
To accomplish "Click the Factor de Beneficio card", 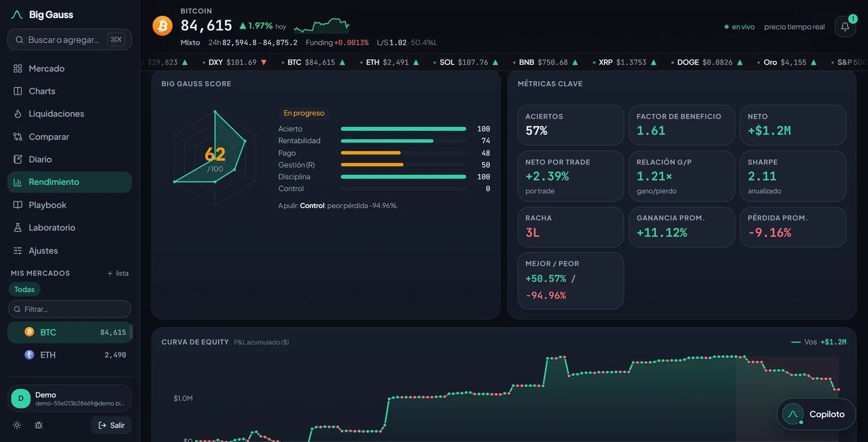I will (682, 125).
